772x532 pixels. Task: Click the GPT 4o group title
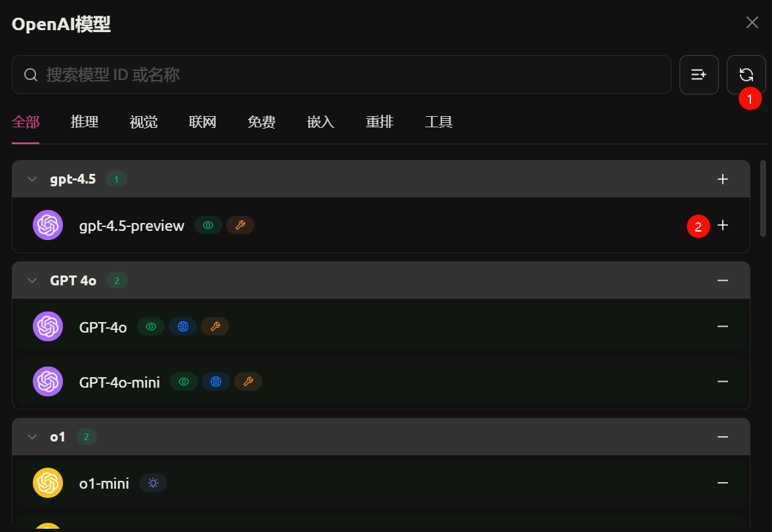point(73,281)
